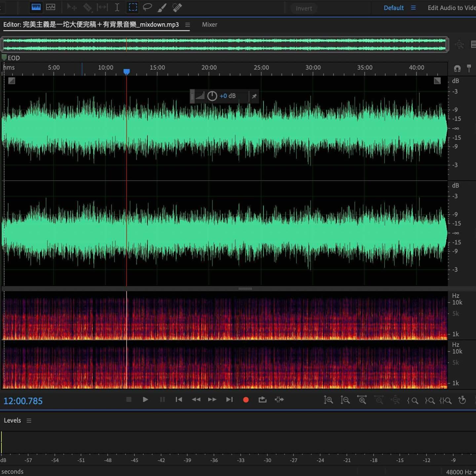Click the spectral display divider handle

coord(245,289)
